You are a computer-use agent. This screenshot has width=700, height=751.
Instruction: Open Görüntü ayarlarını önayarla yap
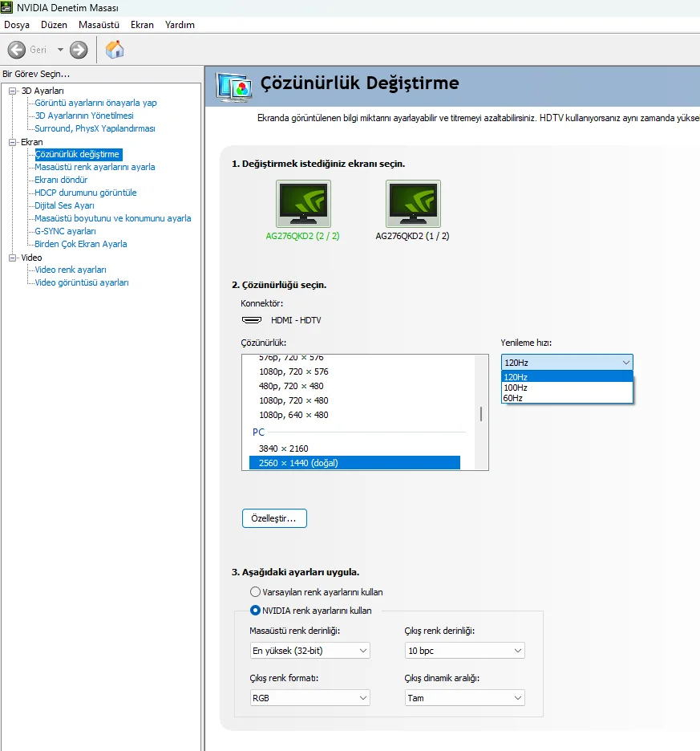[x=95, y=103]
